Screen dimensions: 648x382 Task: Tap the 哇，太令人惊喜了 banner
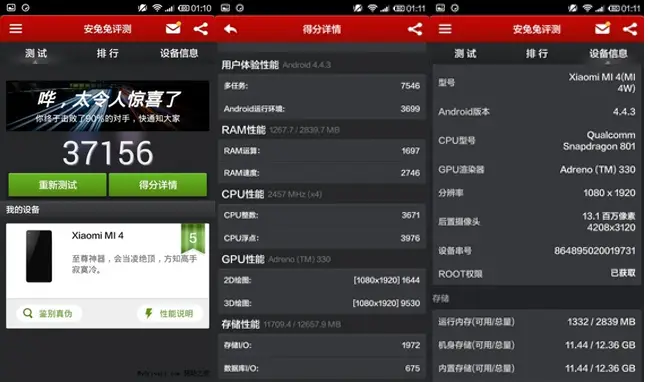click(x=107, y=106)
